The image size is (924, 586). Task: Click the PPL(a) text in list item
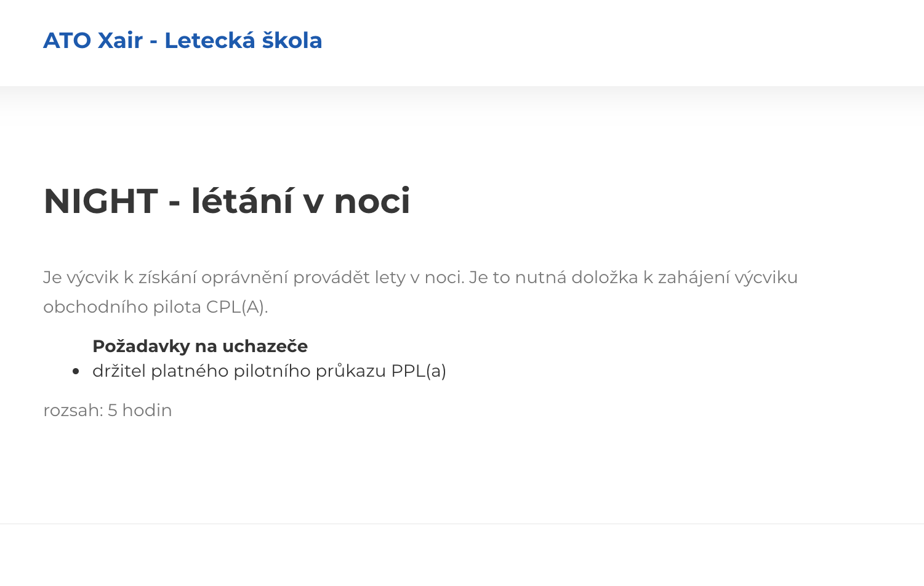pyautogui.click(x=419, y=371)
